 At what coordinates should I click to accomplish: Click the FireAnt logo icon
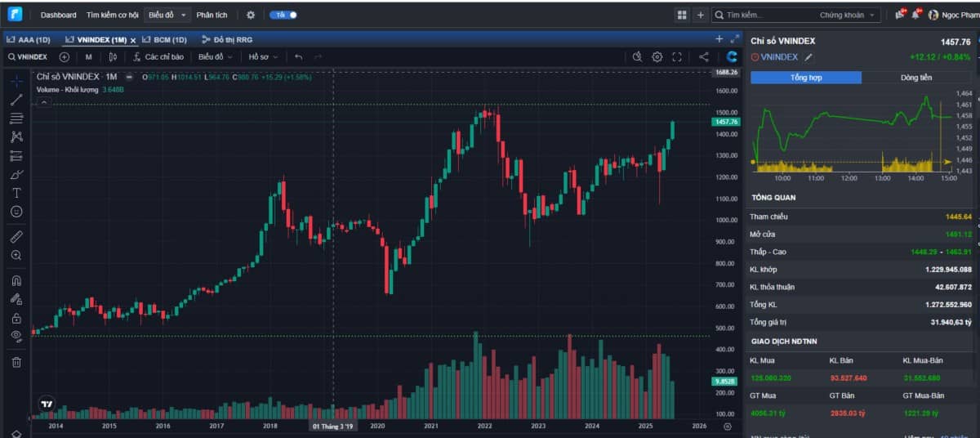click(16, 14)
